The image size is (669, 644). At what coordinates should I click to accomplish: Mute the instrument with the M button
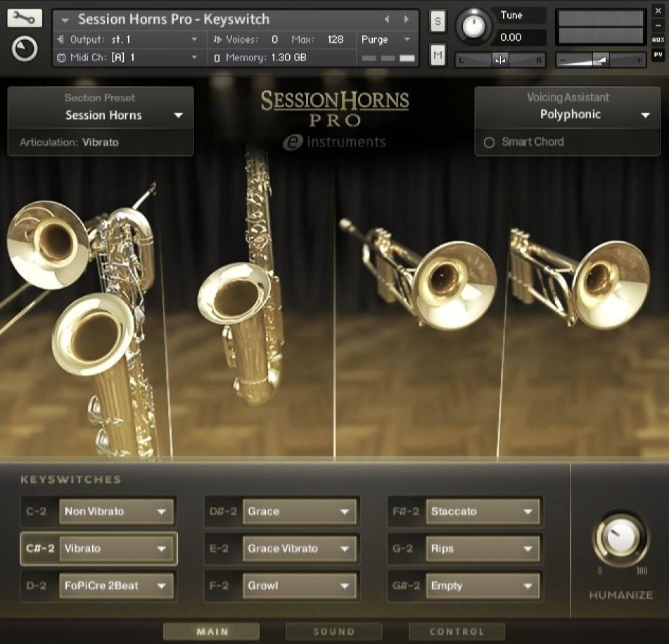437,55
